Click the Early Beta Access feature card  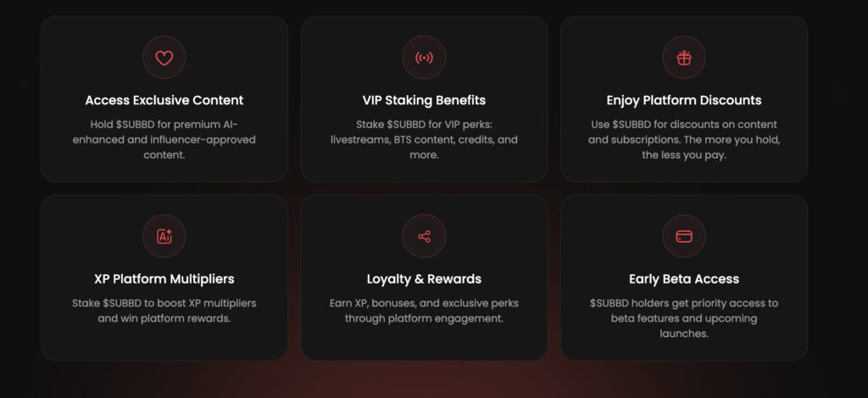tap(684, 277)
